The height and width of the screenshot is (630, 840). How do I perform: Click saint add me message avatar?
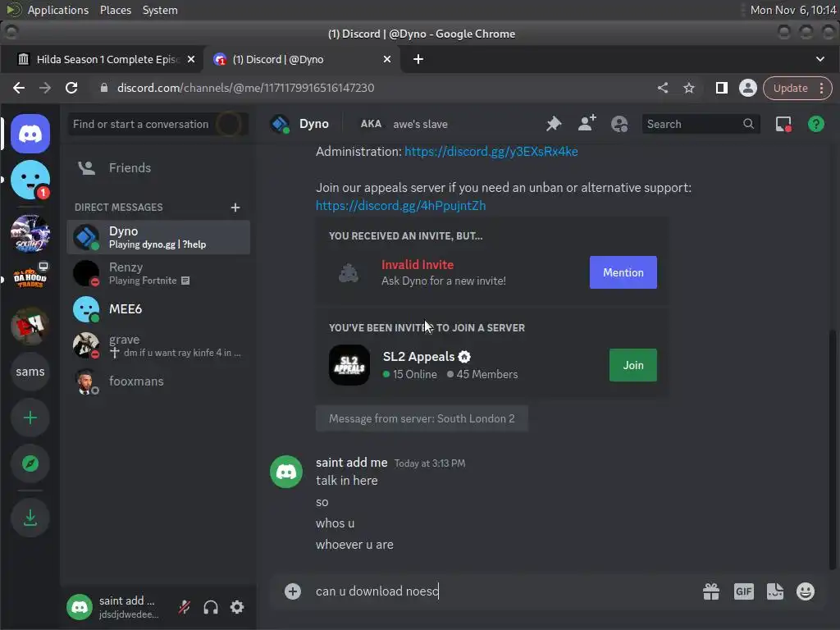coord(286,472)
